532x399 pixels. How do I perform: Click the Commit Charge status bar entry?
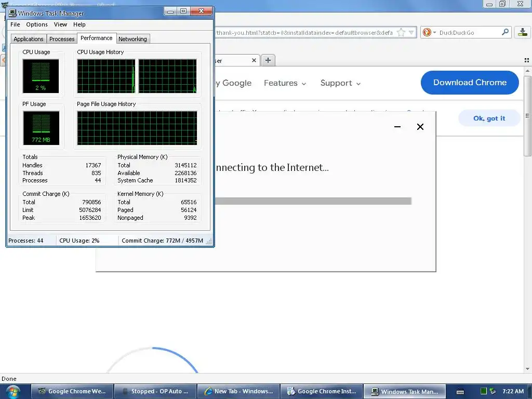[162, 241]
